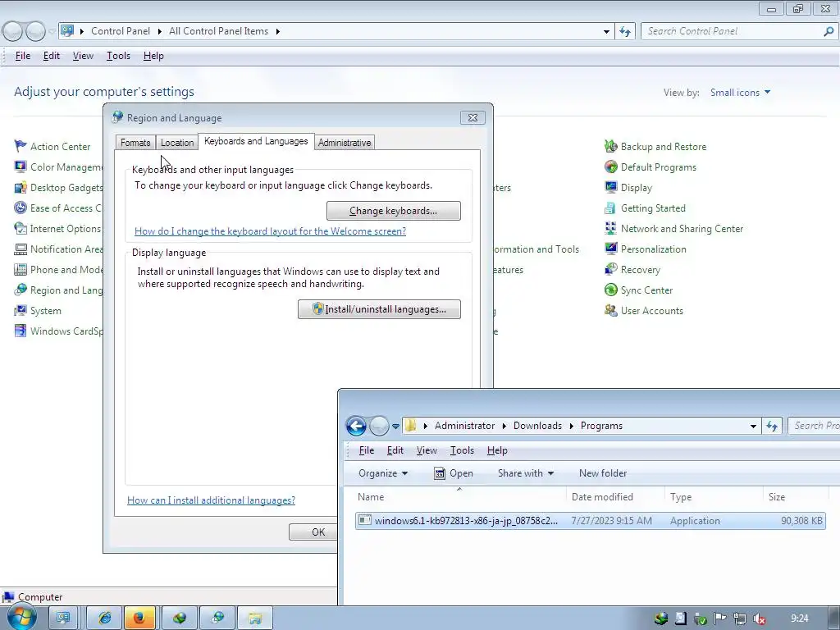Expand Control Panel address bar history dropdown
Screen dimensions: 840x630
[606, 32]
